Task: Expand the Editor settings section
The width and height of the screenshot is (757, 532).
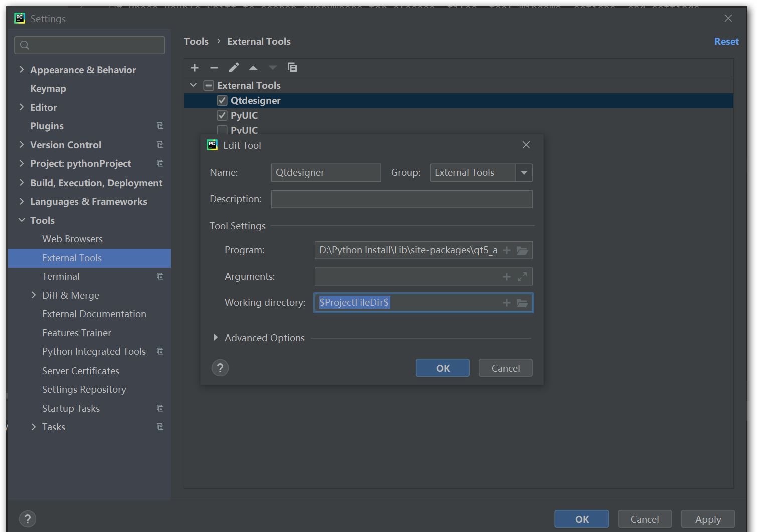Action: click(x=22, y=107)
